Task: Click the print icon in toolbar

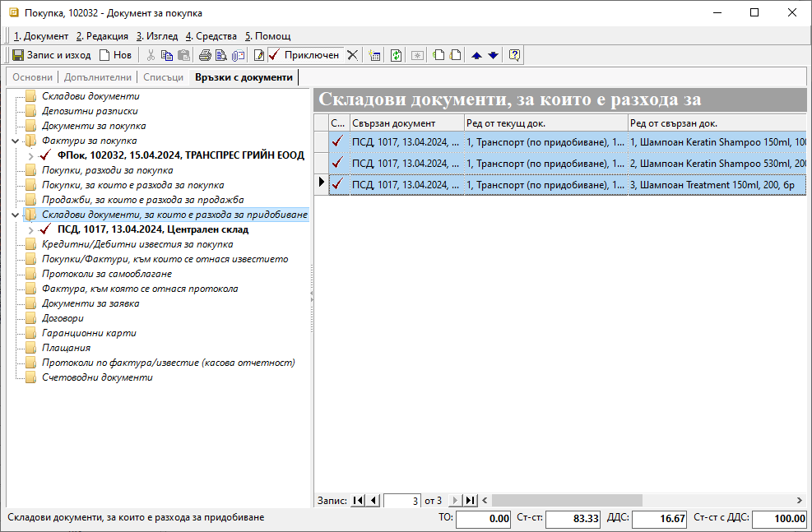Action: click(205, 55)
